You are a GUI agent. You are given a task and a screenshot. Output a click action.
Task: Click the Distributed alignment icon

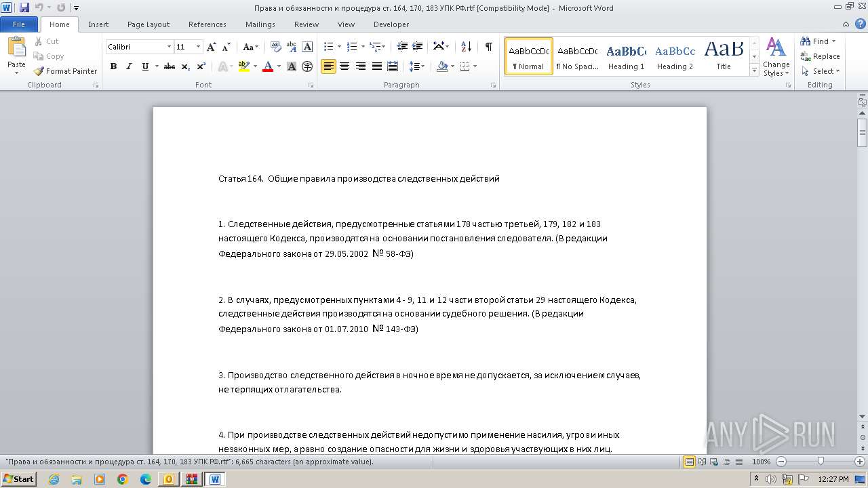pyautogui.click(x=392, y=66)
